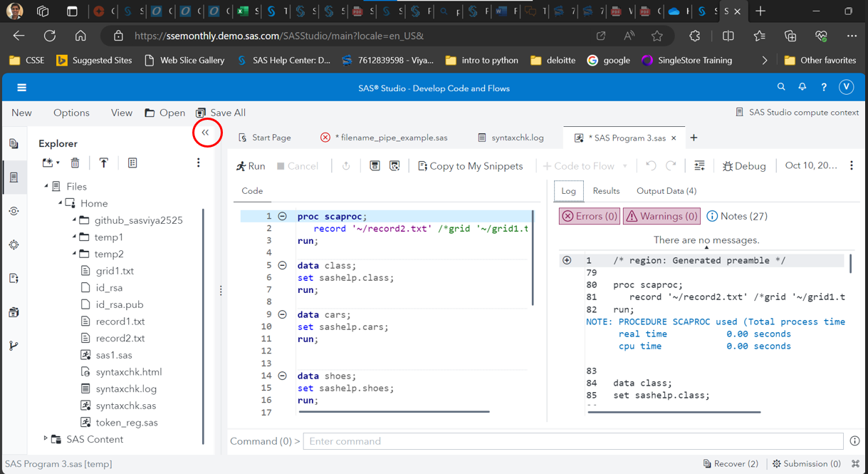Switch to the Output Data (4) tab

click(x=666, y=191)
